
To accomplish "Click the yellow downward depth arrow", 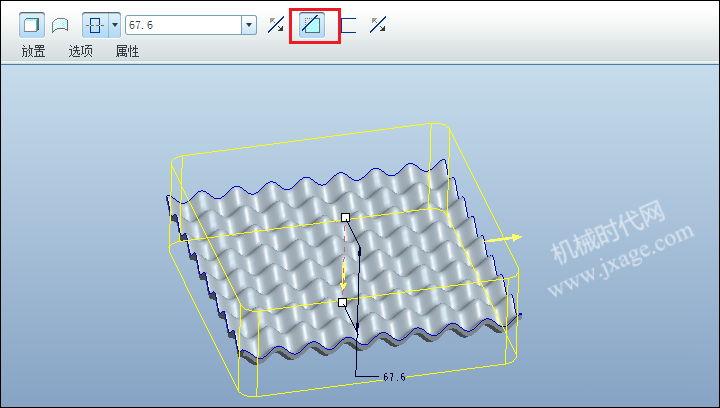I will click(343, 278).
